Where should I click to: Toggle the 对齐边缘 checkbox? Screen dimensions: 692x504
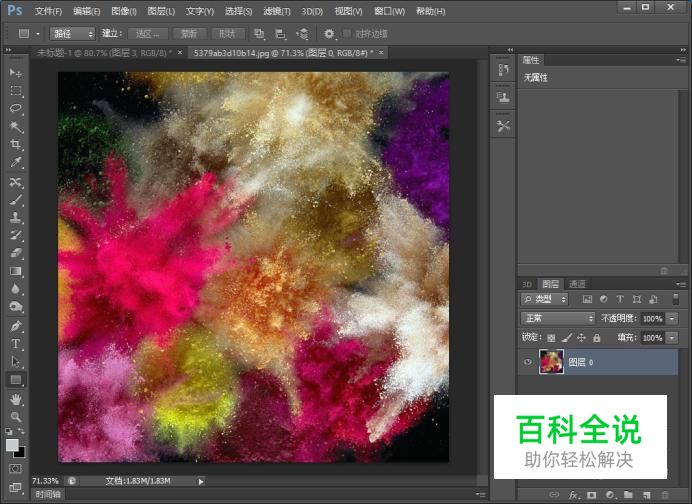click(x=346, y=33)
